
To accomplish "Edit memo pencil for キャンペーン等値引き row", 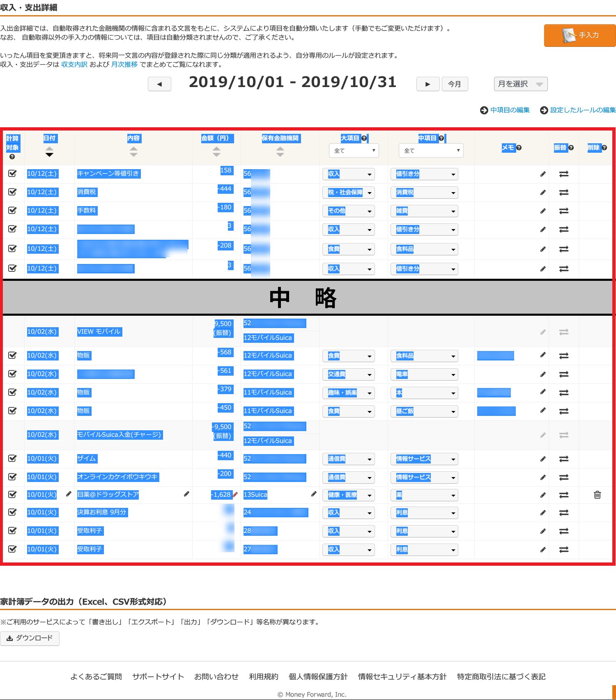I will click(x=543, y=174).
